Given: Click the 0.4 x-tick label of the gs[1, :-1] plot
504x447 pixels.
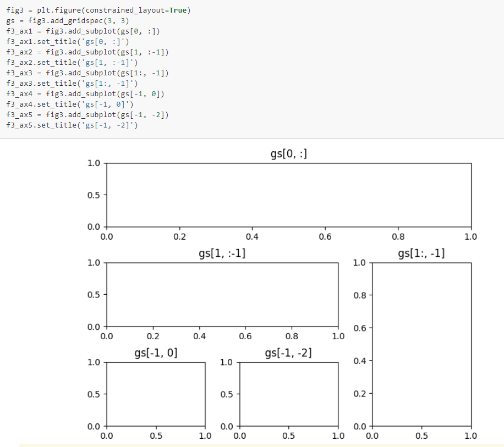Looking at the screenshot, I should pyautogui.click(x=199, y=336).
